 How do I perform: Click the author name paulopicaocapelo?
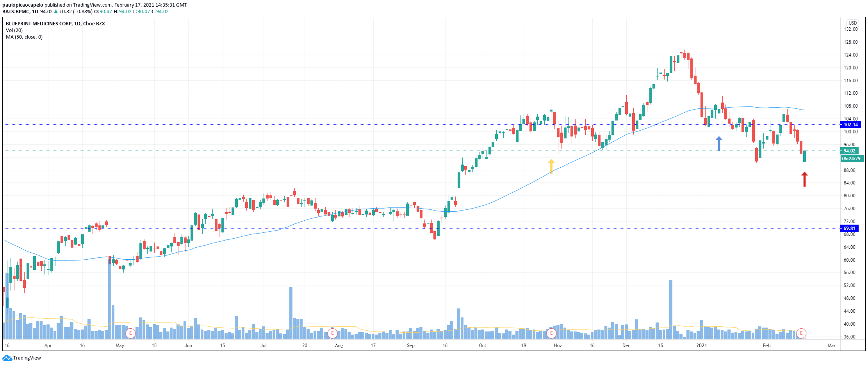23,5
